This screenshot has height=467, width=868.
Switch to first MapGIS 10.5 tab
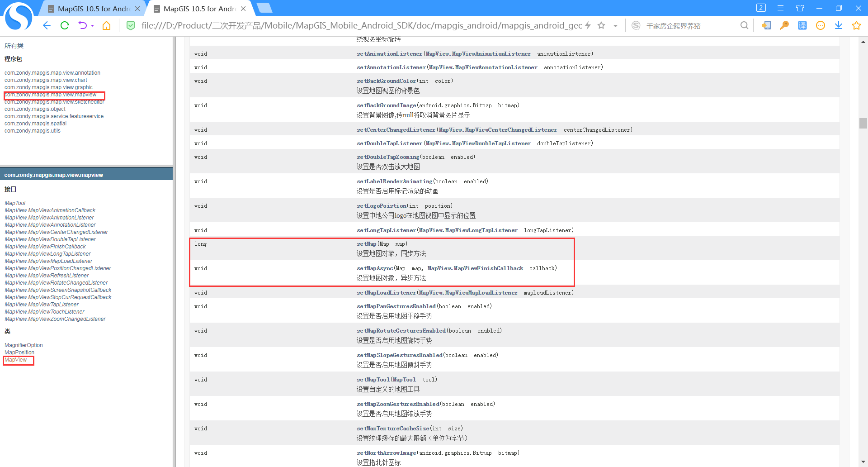tap(94, 9)
